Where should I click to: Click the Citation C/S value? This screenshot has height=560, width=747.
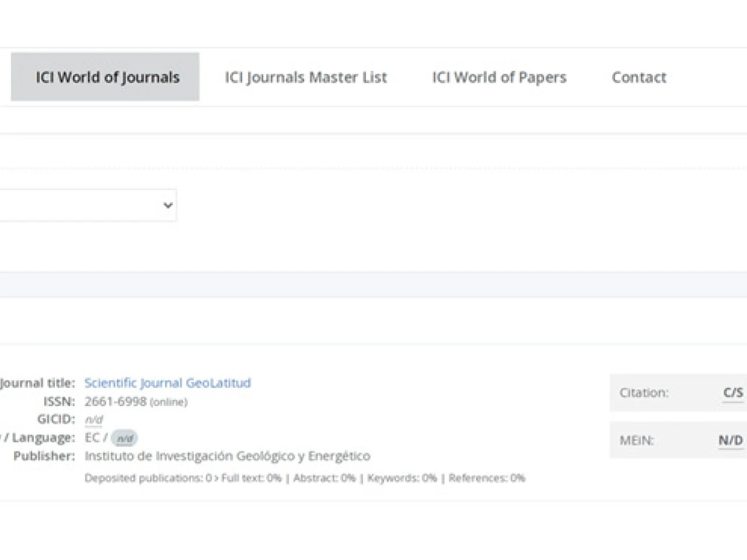[x=733, y=393]
